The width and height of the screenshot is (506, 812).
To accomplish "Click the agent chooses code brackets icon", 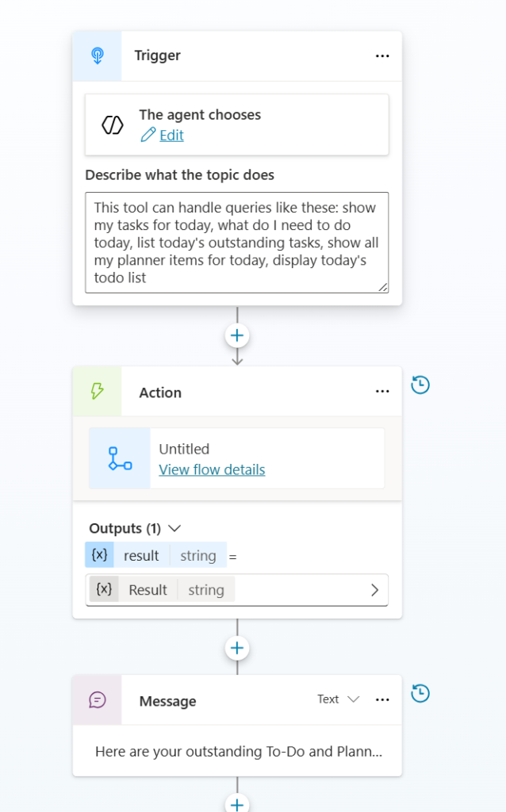I will 113,124.
